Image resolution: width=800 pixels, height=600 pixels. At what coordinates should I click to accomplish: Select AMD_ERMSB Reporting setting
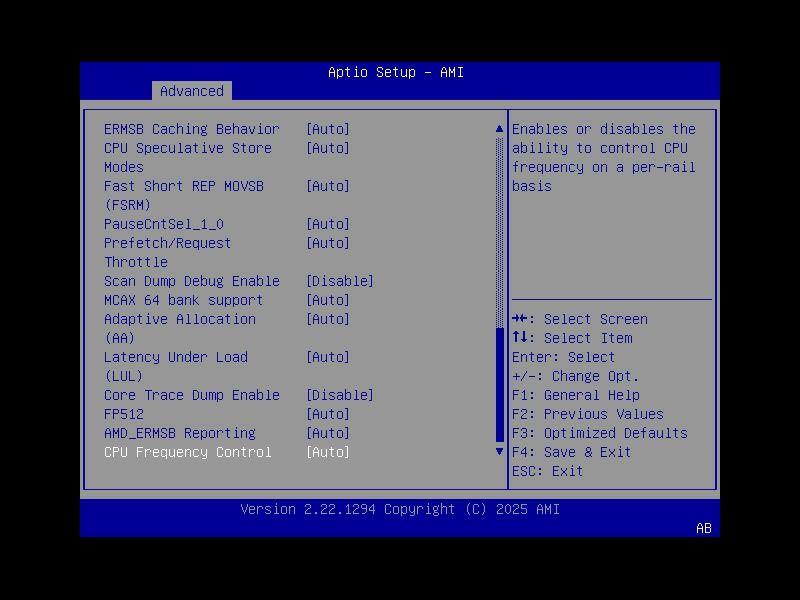point(180,433)
